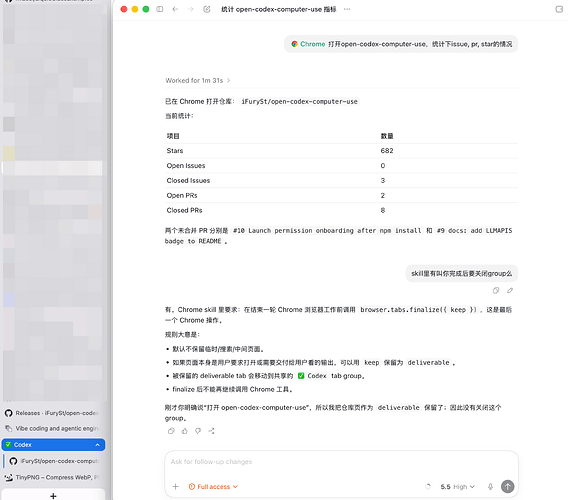Click the panel icon at top right
The height and width of the screenshot is (500, 568).
click(559, 9)
